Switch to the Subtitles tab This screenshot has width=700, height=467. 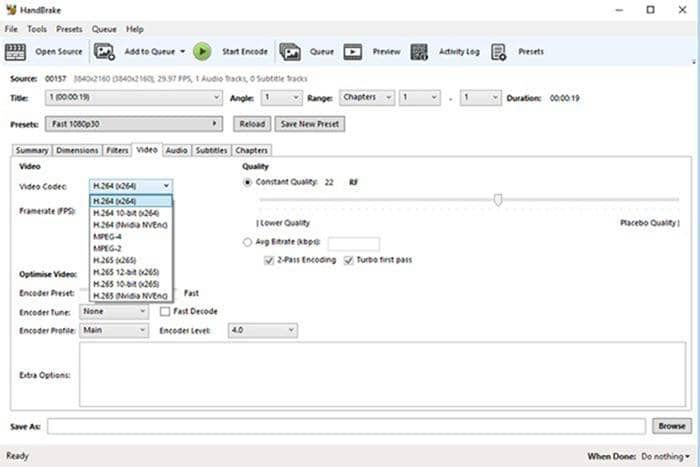[212, 150]
